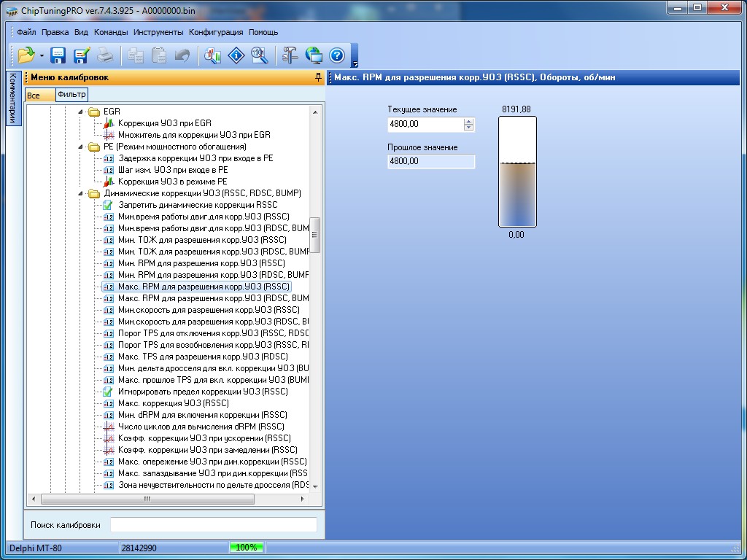Toggle 'Игнорировать предел коррекции УОЗ (RSSC)' checkbox

coord(108,392)
